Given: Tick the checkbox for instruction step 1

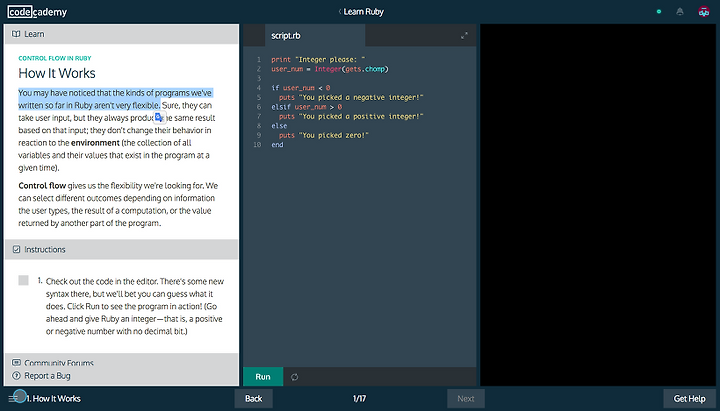Looking at the screenshot, I should tap(23, 280).
